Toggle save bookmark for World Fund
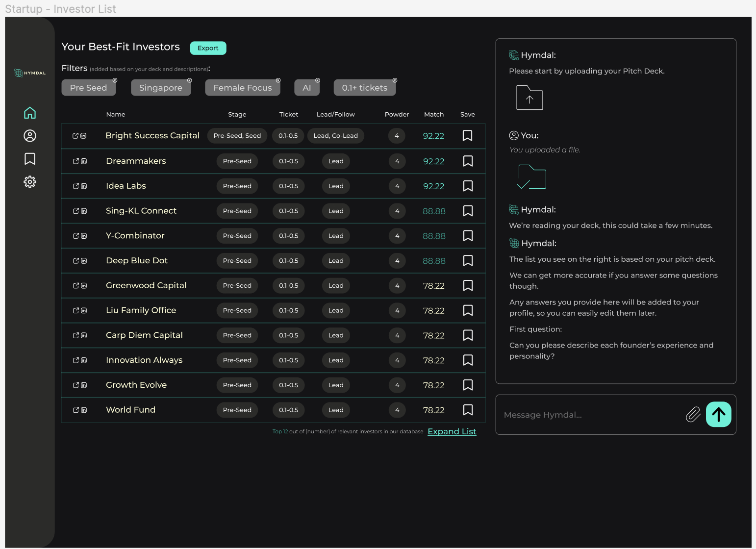This screenshot has height=549, width=756. [468, 410]
